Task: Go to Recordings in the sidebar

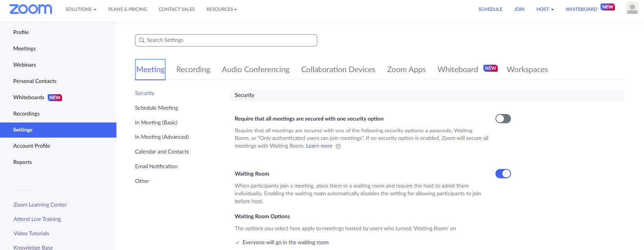Action: click(26, 114)
